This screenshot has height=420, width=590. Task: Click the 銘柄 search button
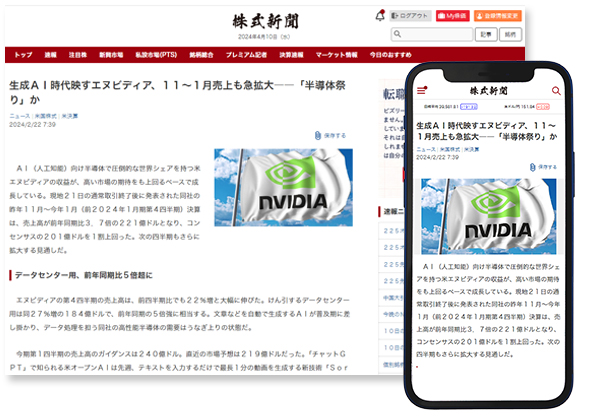pos(510,34)
